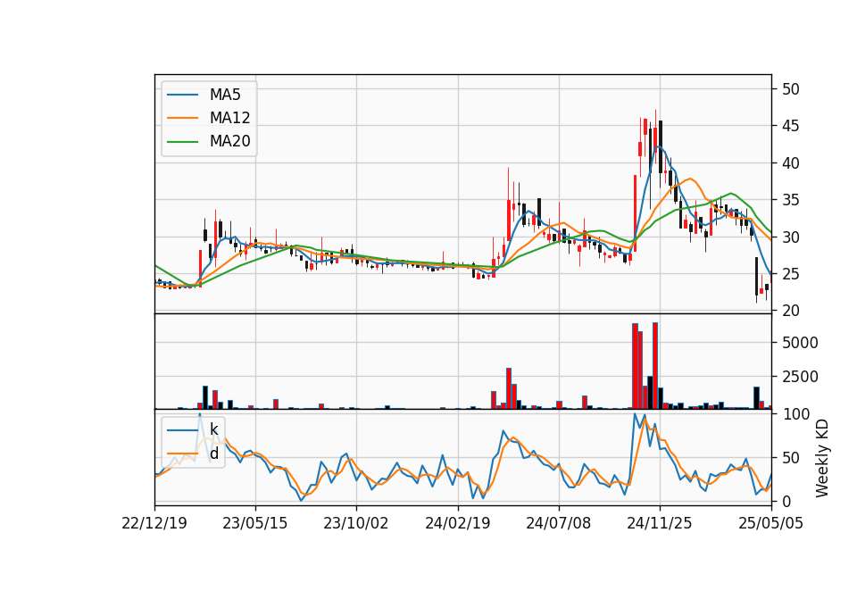Click the price axis value 30
857x616 pixels.
point(791,237)
